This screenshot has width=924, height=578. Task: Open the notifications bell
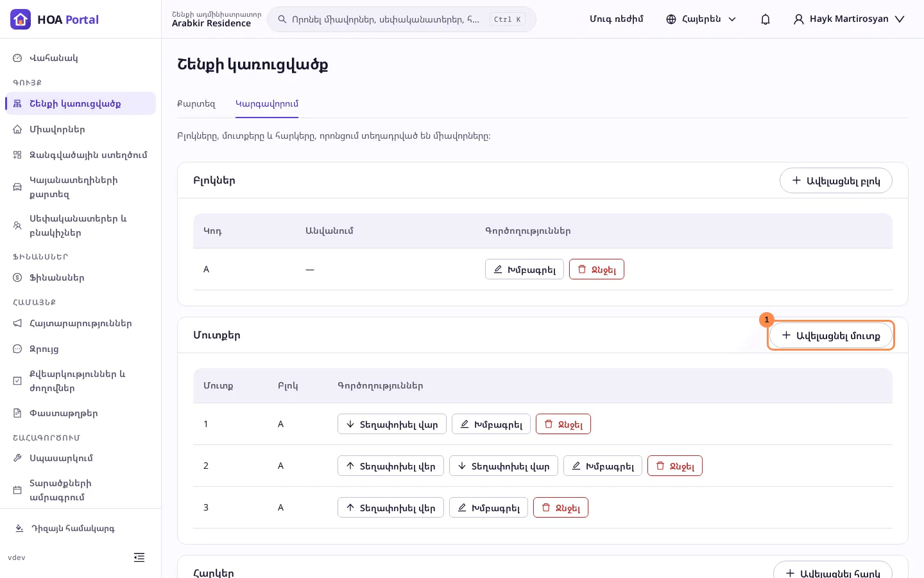766,19
